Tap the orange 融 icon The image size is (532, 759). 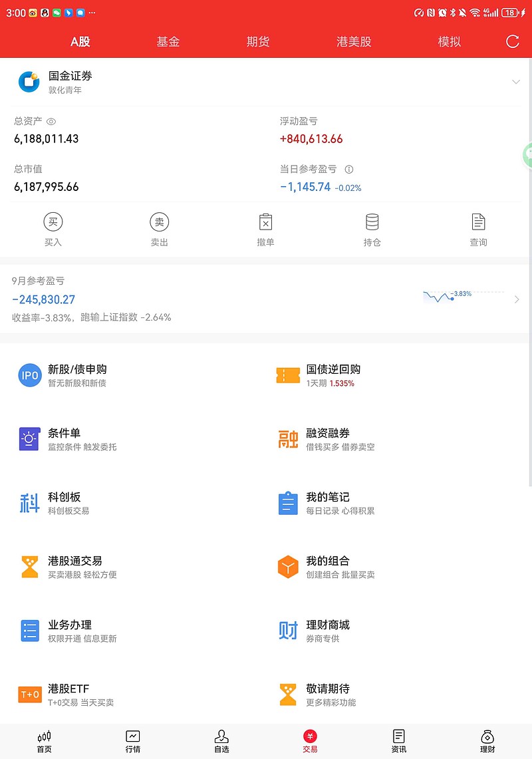[288, 439]
